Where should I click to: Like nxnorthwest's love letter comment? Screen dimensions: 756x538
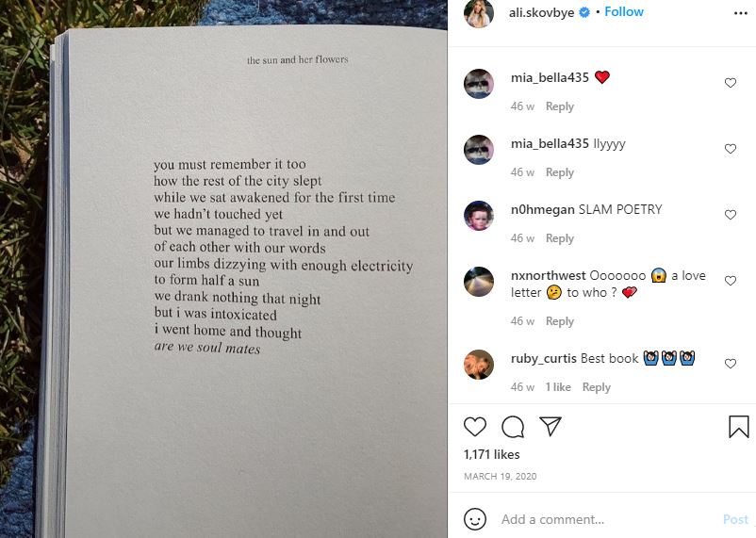pyautogui.click(x=731, y=281)
